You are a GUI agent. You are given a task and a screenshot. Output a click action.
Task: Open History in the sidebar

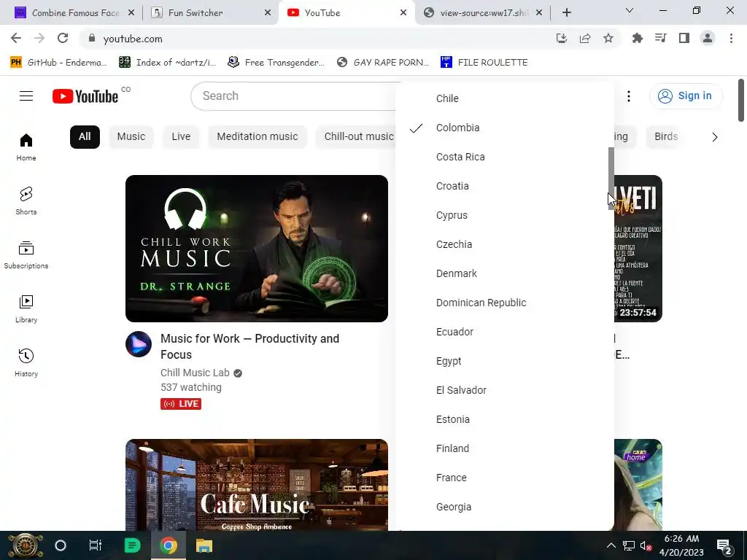[x=26, y=363]
